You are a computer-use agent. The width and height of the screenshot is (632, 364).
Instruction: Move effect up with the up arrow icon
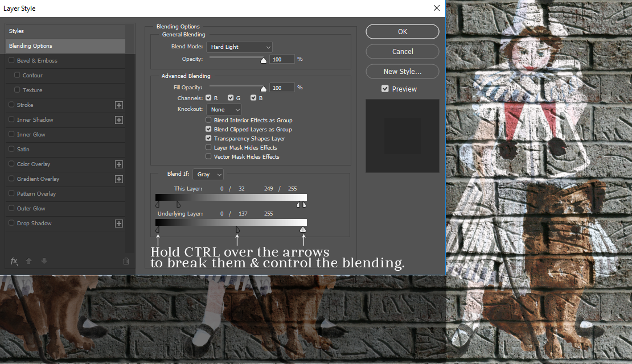coord(28,261)
